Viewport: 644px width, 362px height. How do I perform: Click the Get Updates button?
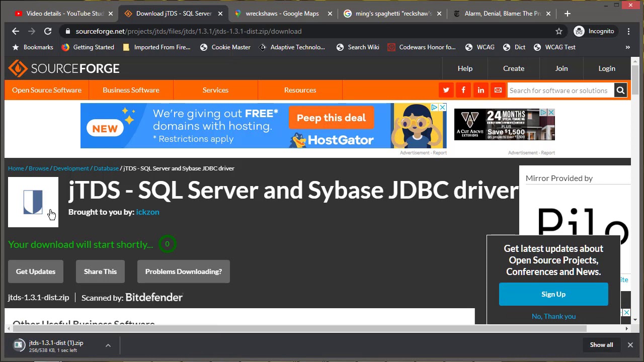coord(36,271)
